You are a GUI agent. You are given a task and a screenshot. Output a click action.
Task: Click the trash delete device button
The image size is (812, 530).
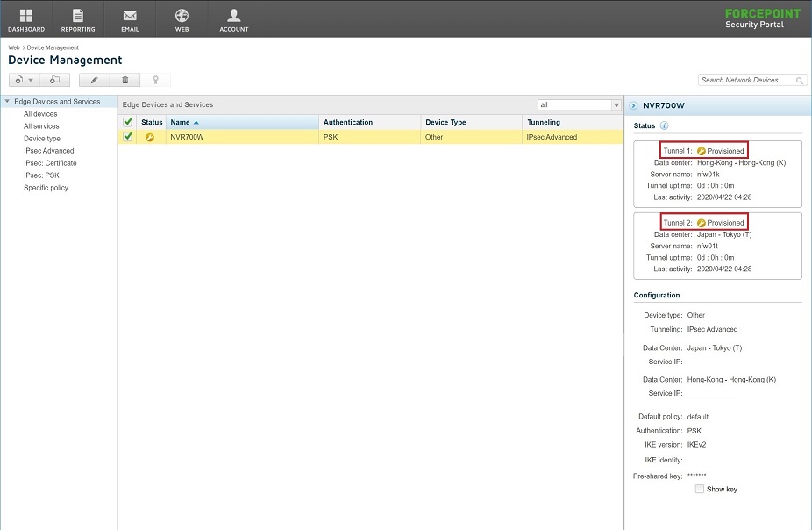(x=125, y=80)
